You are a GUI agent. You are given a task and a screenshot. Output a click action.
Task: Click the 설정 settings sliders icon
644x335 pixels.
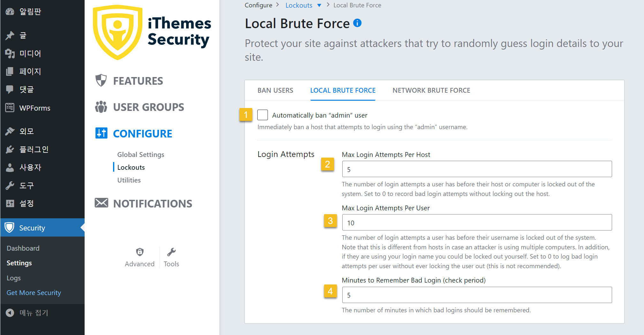(x=10, y=203)
